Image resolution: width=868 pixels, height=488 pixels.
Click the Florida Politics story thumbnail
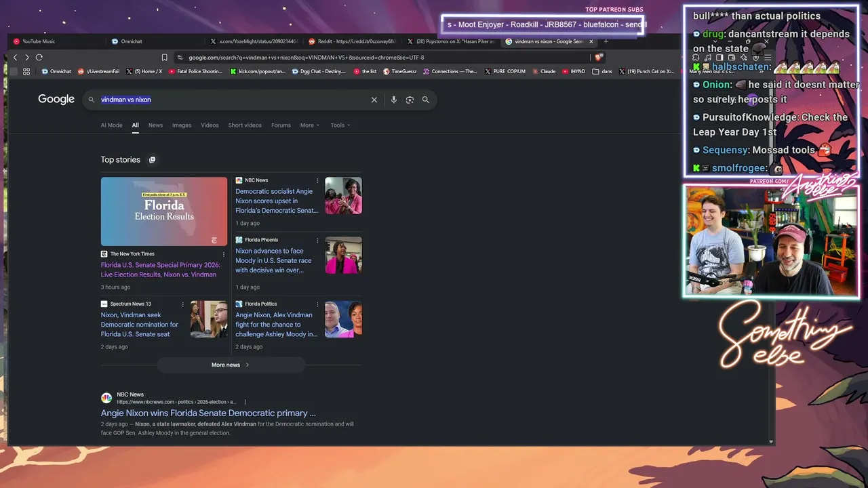pos(343,319)
